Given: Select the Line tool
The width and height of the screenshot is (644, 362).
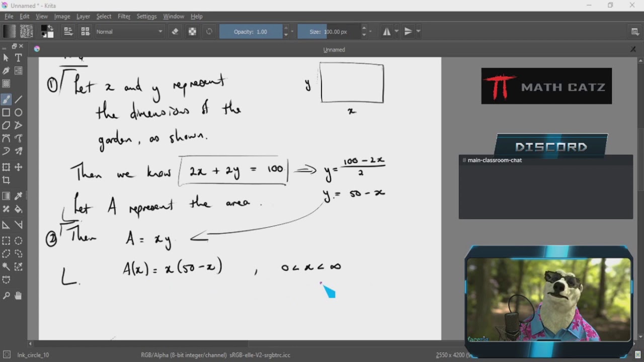Looking at the screenshot, I should [x=19, y=99].
